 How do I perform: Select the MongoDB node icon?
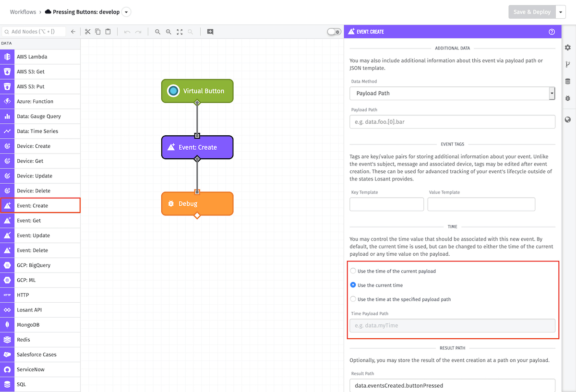7,325
